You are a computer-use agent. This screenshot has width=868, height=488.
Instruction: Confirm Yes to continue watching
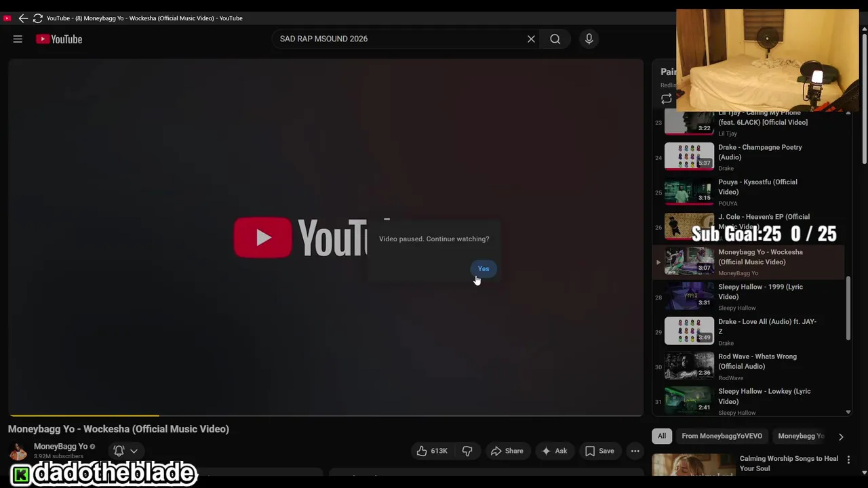pyautogui.click(x=484, y=269)
